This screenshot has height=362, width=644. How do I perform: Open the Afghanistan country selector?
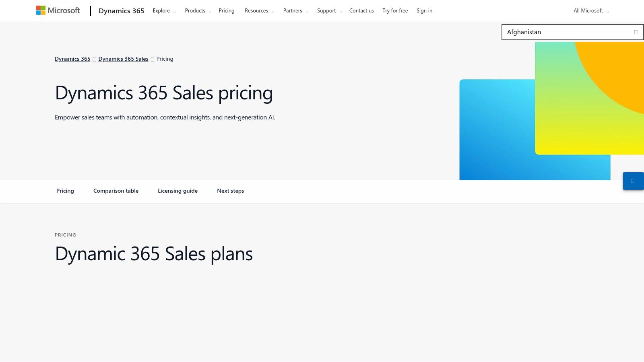572,32
